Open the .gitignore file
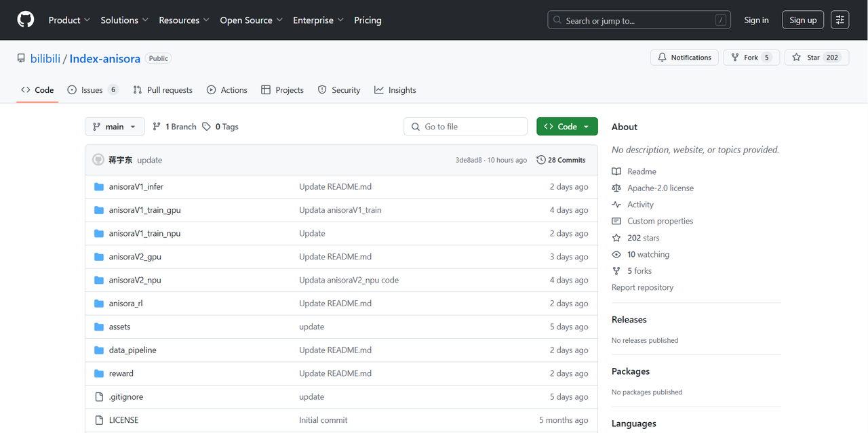The image size is (868, 433). click(126, 397)
